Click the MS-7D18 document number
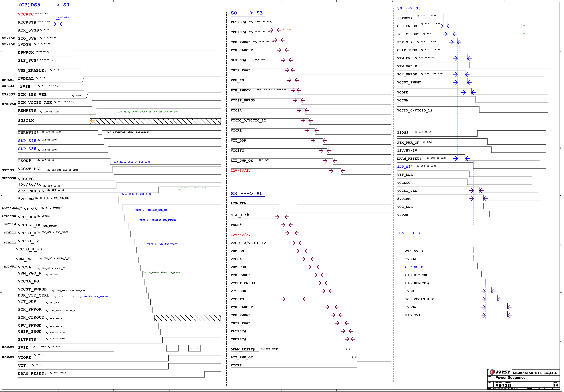The width and height of the screenshot is (564, 392). click(503, 385)
